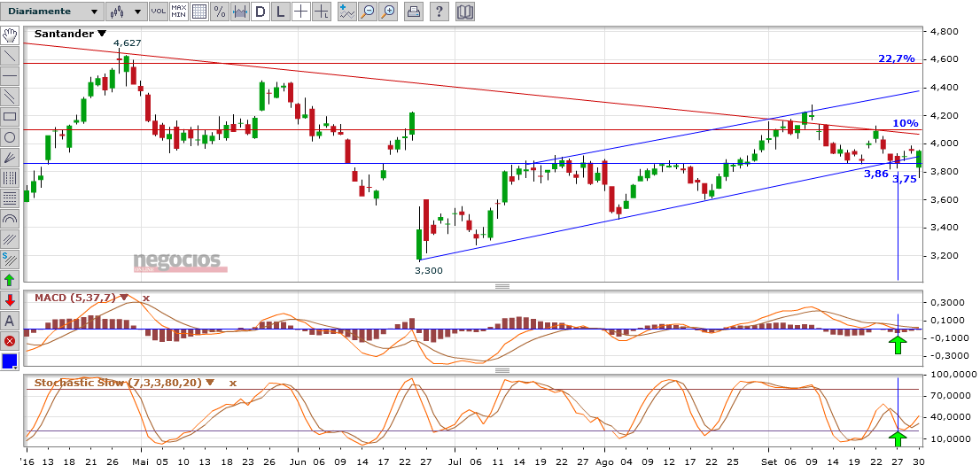Click the red delete drawings icon
The image size is (980, 473).
10,340
